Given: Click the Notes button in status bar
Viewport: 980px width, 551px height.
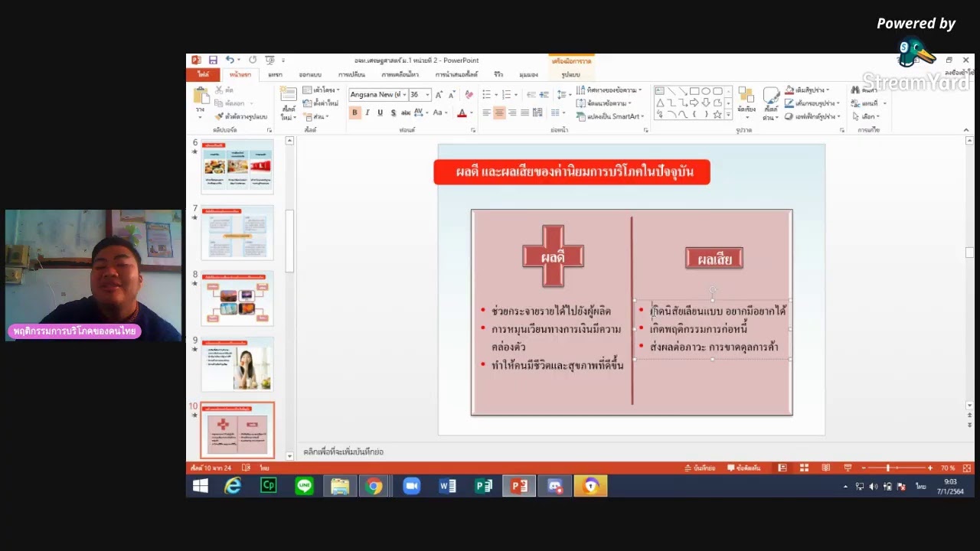Looking at the screenshot, I should click(x=701, y=468).
